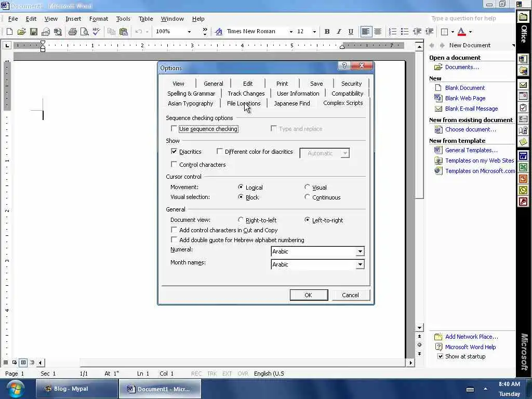Open the font size 12 dropdown
This screenshot has width=532, height=399.
click(x=314, y=32)
